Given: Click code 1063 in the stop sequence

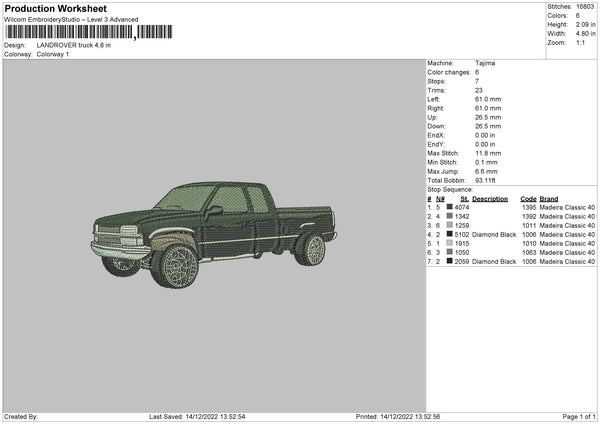Looking at the screenshot, I should (529, 253).
